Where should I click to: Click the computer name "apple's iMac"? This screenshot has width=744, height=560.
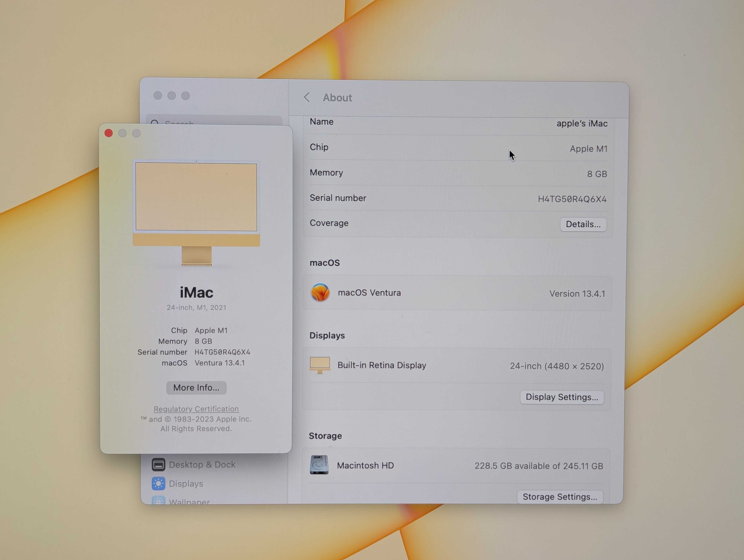[582, 123]
